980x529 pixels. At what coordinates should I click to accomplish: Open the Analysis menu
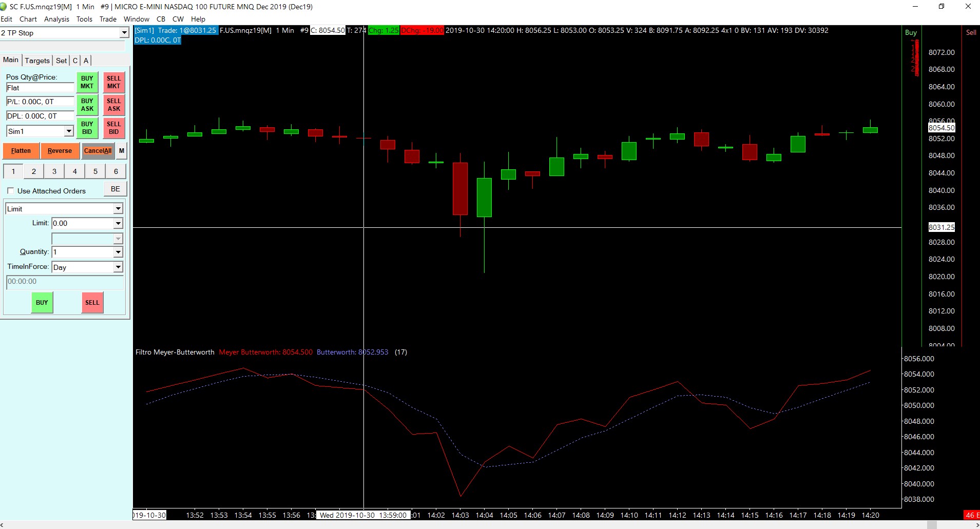[56, 19]
